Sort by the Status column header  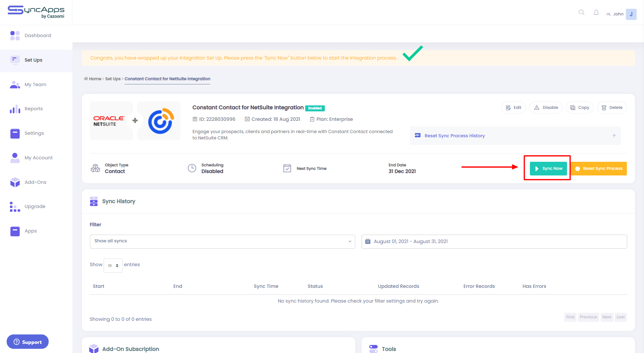click(x=315, y=286)
